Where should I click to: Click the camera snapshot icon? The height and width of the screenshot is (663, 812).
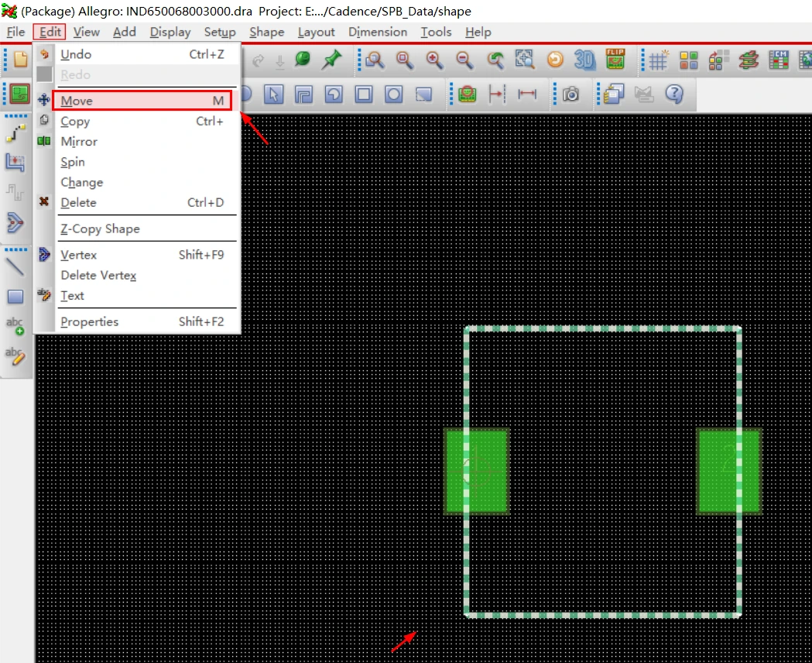point(570,94)
